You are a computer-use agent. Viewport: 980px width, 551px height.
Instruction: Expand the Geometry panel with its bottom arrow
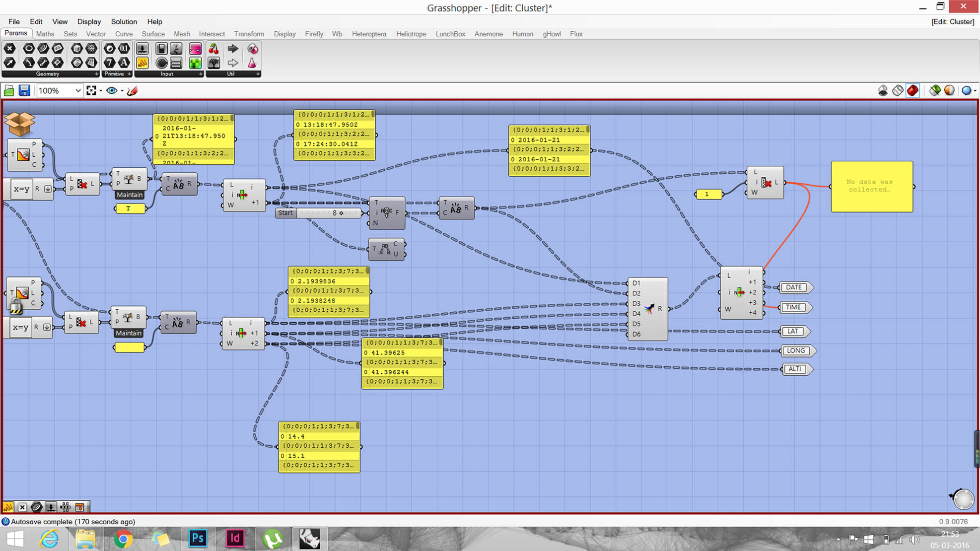pos(97,74)
